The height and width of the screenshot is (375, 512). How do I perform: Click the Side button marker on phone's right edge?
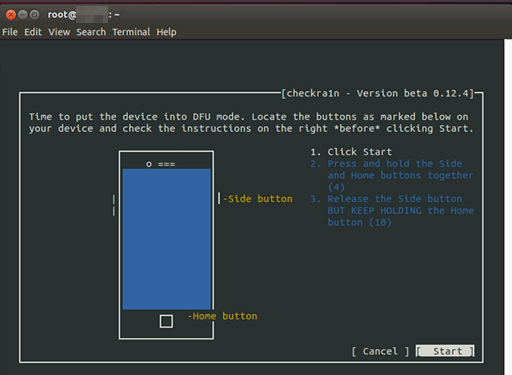[x=219, y=198]
